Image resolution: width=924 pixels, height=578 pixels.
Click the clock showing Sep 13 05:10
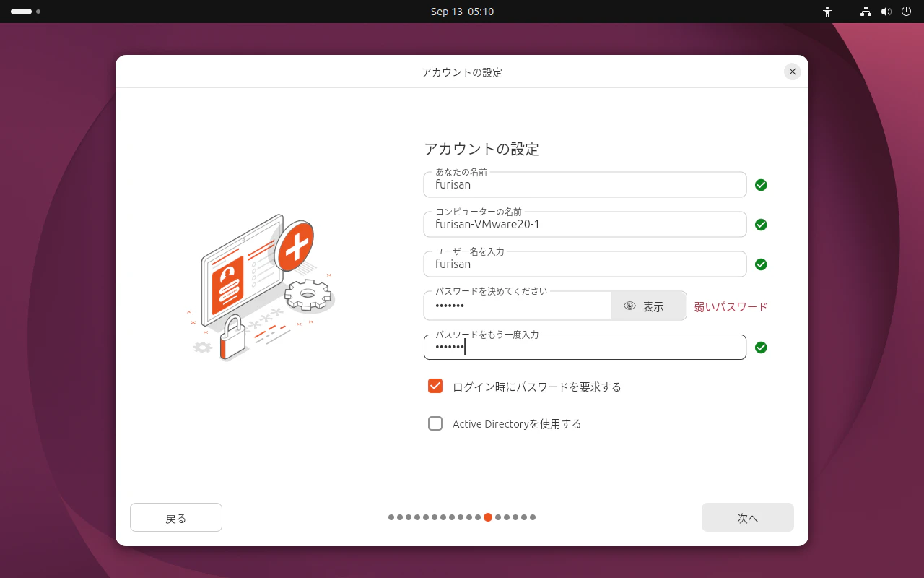(462, 12)
